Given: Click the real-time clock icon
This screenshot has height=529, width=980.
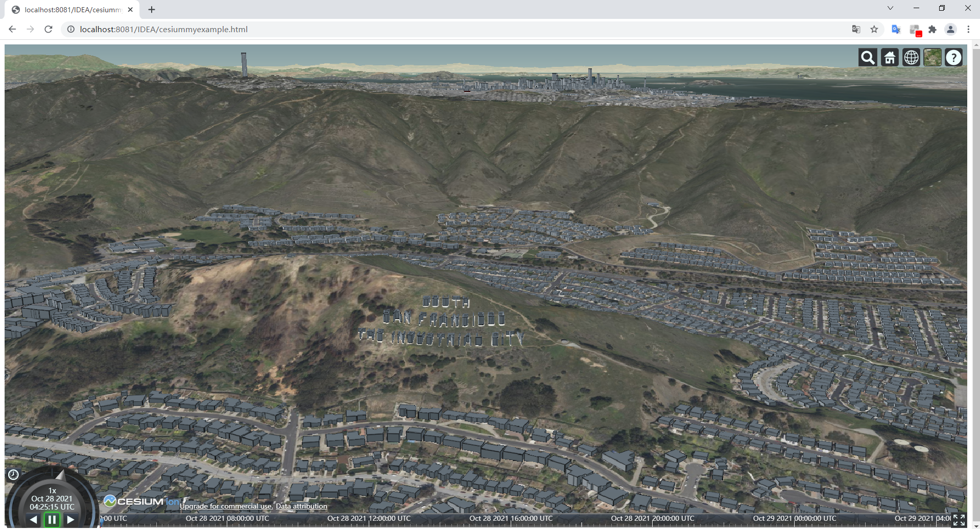Looking at the screenshot, I should [x=14, y=475].
